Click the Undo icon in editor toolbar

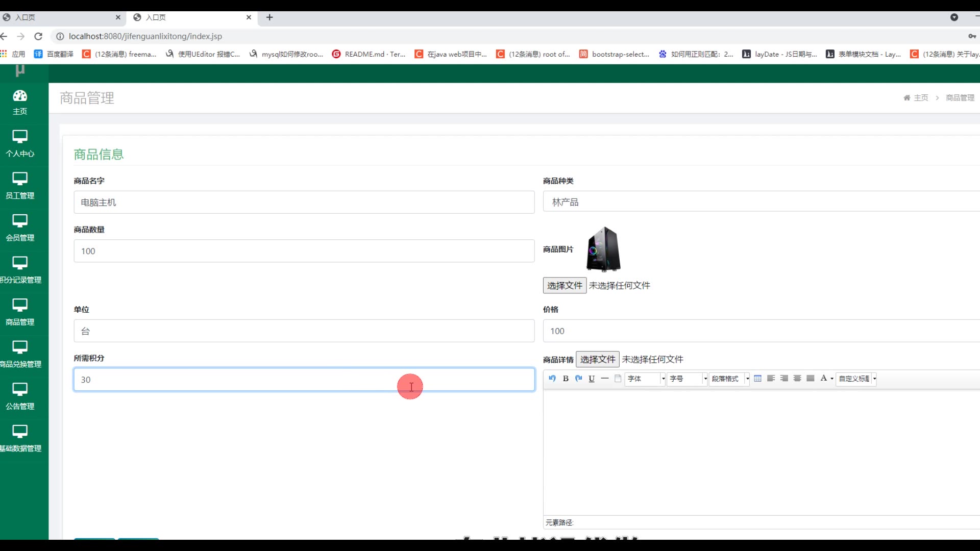552,379
